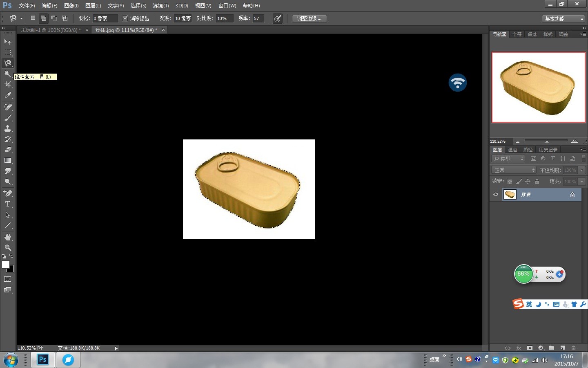
Task: Expand the fill (填充) slider arrow
Action: pos(582,182)
